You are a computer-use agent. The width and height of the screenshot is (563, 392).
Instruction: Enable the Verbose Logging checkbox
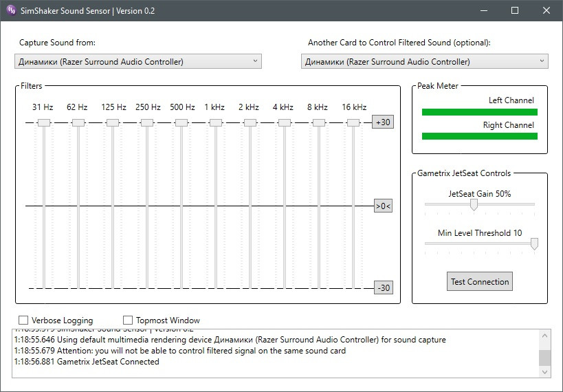(23, 320)
